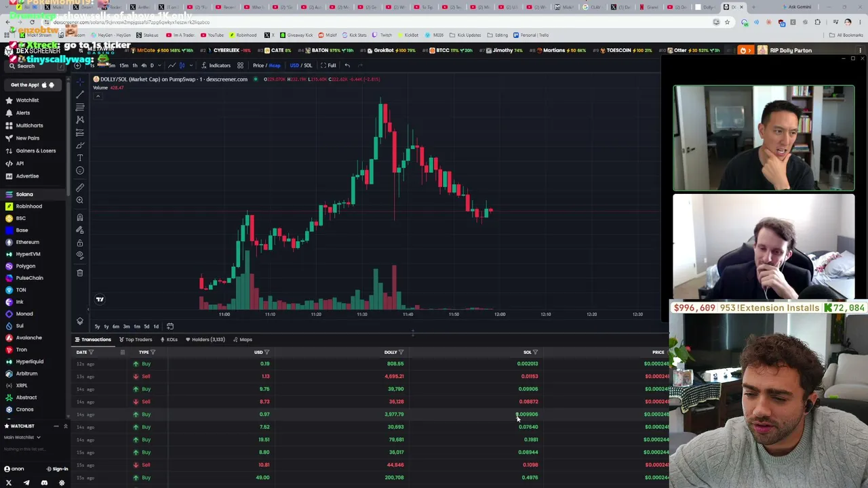The image size is (868, 488).
Task: Select the BSC chain
Action: click(20, 218)
